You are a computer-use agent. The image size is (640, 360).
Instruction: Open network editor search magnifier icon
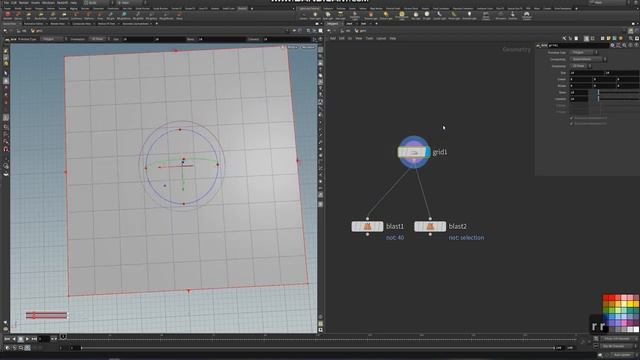point(630,38)
